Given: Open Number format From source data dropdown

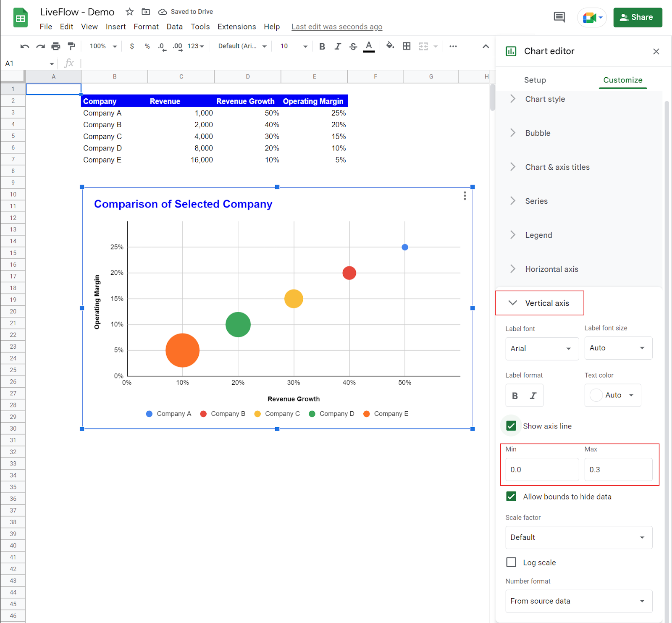Looking at the screenshot, I should click(x=579, y=601).
